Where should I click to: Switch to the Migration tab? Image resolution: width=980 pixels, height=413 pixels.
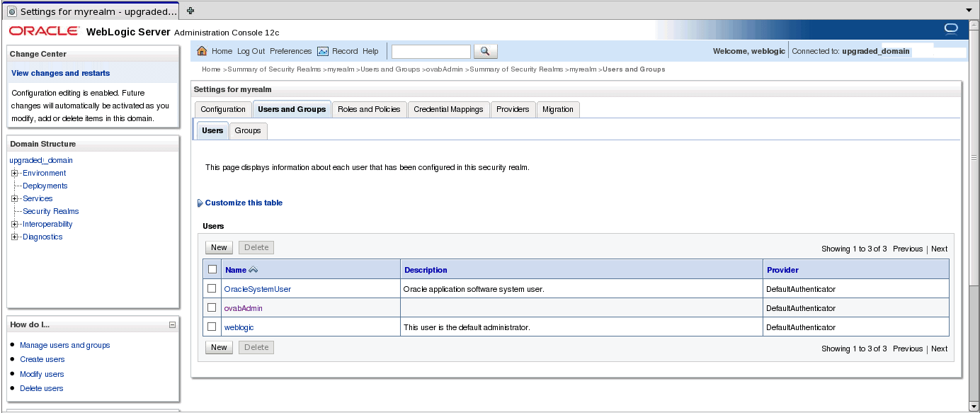pyautogui.click(x=558, y=109)
